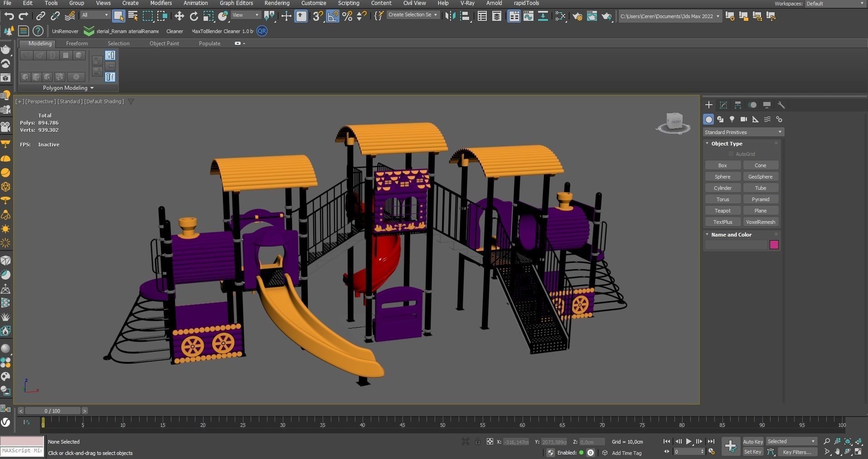Select the Select and Link tool
868x459 pixels.
click(41, 16)
